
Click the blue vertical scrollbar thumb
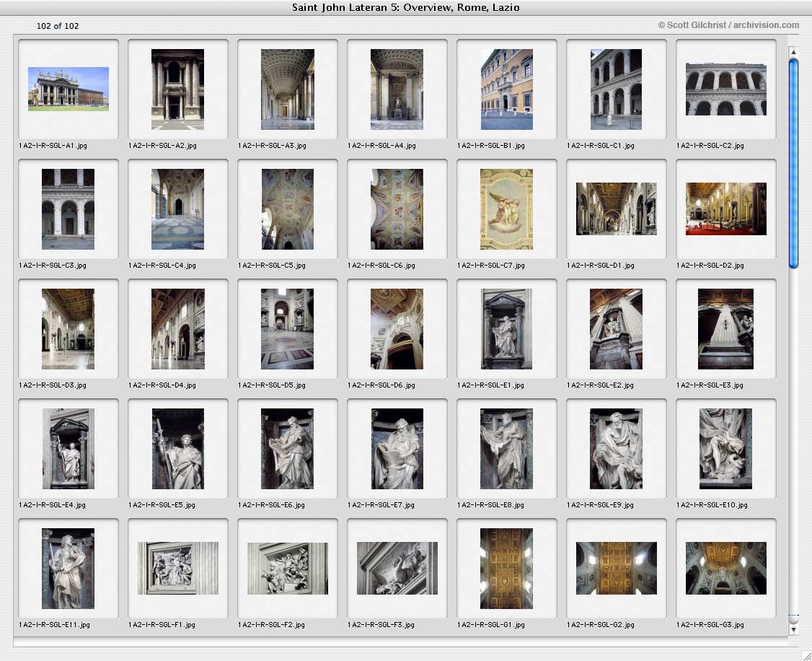[793, 164]
